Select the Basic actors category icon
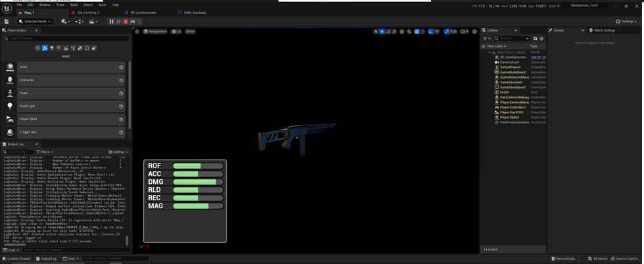Viewport: 644px width, 264px height. [x=45, y=48]
